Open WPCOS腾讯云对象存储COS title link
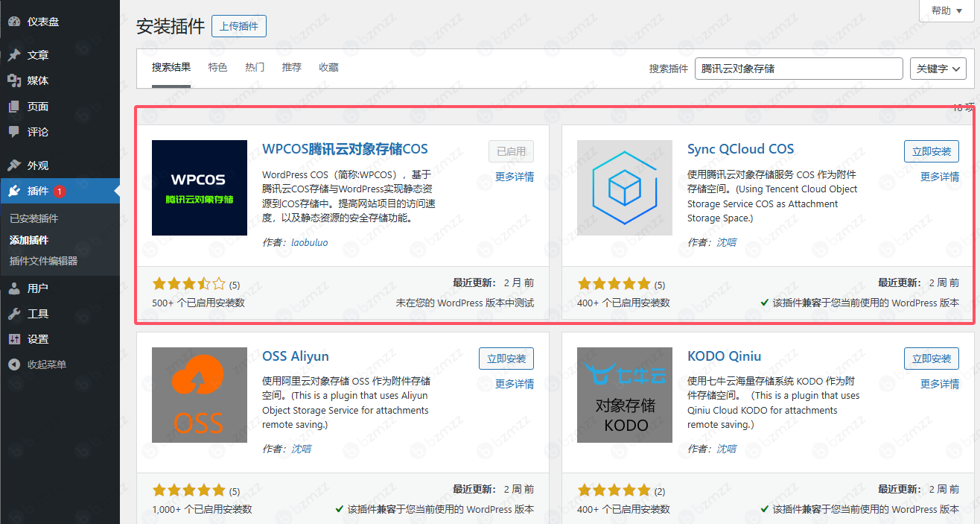Screen dimensions: 980x524 pyautogui.click(x=346, y=149)
